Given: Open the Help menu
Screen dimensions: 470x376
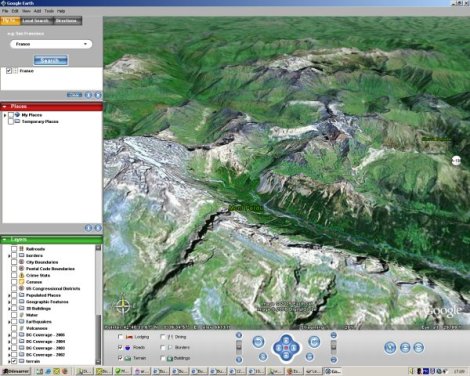Looking at the screenshot, I should pyautogui.click(x=61, y=11).
